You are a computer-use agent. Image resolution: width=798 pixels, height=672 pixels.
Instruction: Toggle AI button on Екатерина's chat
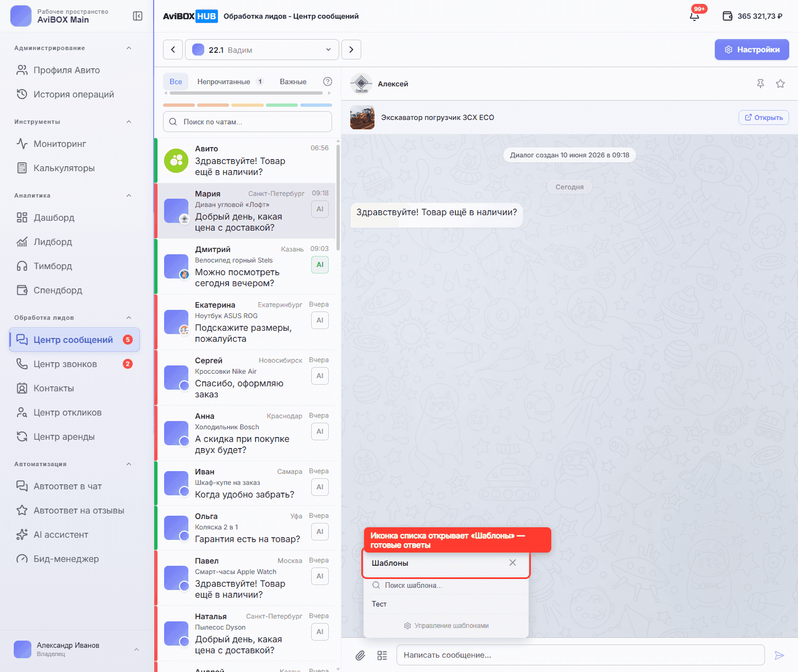pos(320,320)
